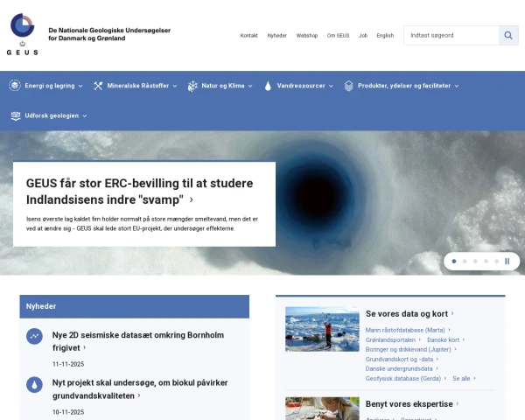This screenshot has width=525, height=420.
Task: Click the Vandressourcer water drop icon
Action: click(x=268, y=86)
